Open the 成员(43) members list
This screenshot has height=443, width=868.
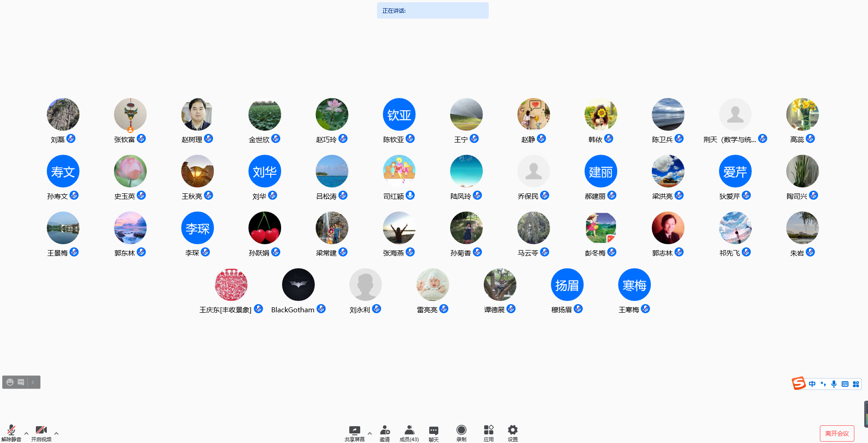pos(409,430)
